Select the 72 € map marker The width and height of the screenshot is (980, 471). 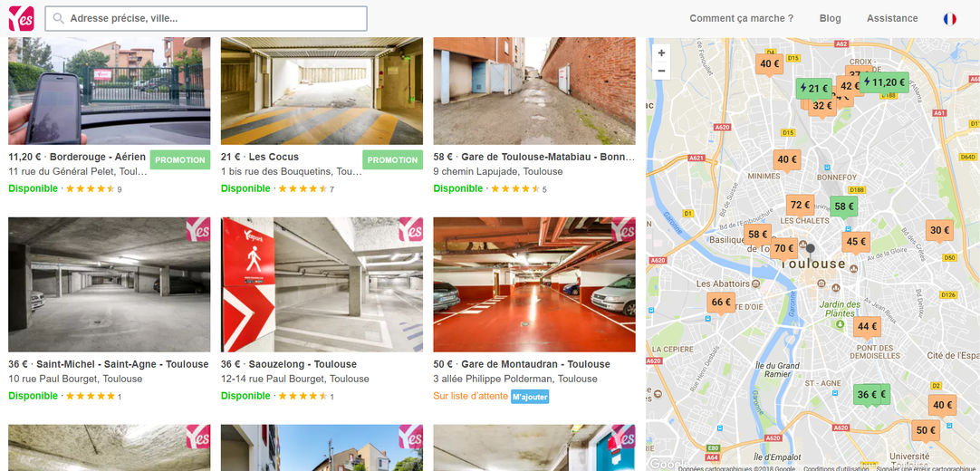(x=800, y=205)
